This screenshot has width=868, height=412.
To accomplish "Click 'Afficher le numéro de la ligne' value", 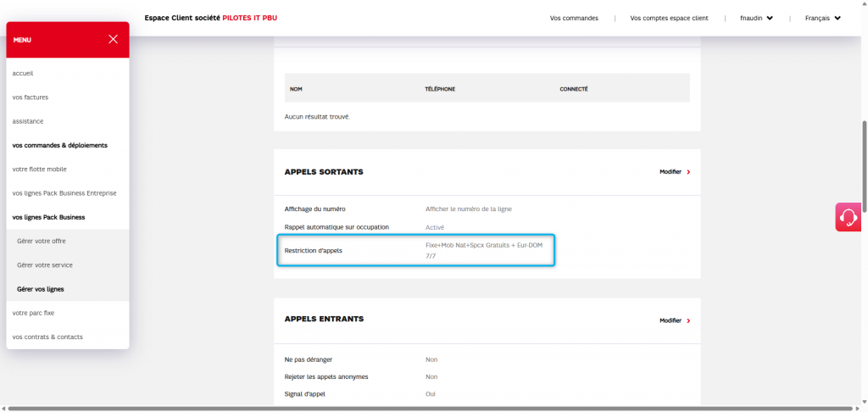I will pos(468,209).
